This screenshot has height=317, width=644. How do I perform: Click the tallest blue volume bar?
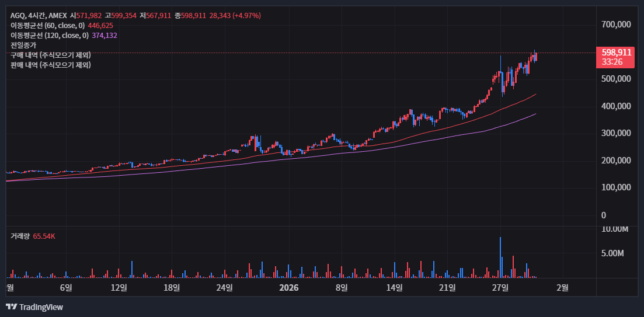pyautogui.click(x=500, y=257)
